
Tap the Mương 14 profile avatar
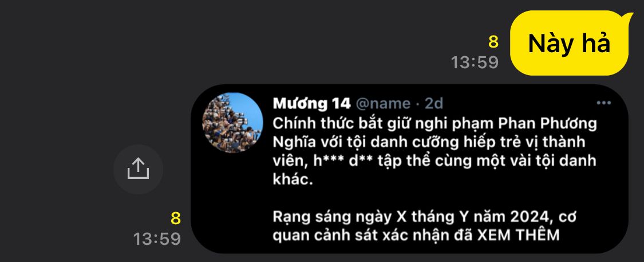tap(232, 123)
